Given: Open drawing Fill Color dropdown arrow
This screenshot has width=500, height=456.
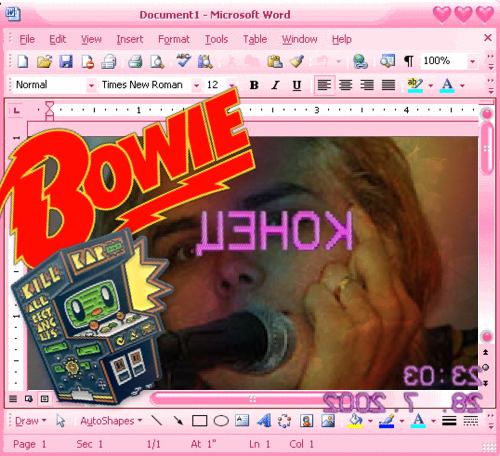Looking at the screenshot, I should coord(370,421).
